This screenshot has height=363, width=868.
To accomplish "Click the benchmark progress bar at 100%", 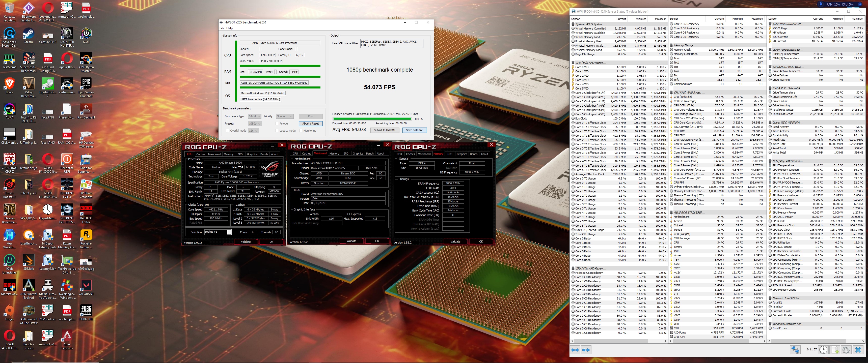I will pyautogui.click(x=372, y=119).
